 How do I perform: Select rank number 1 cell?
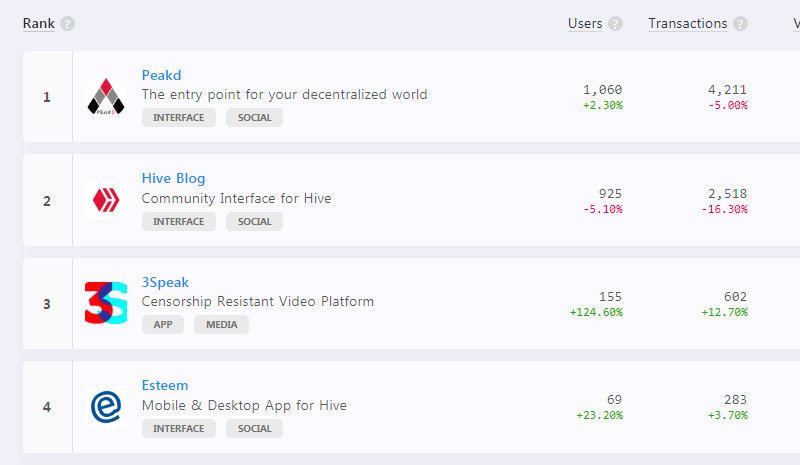[47, 96]
